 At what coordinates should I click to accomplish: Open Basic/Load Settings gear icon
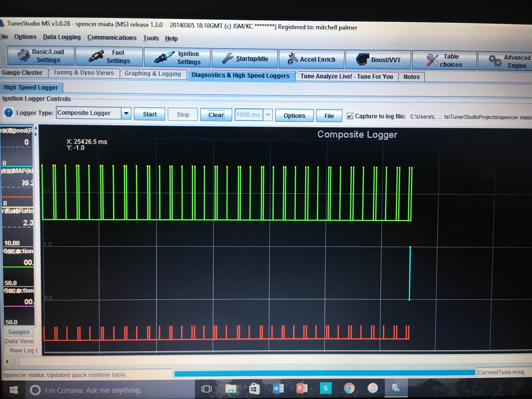tap(24, 55)
